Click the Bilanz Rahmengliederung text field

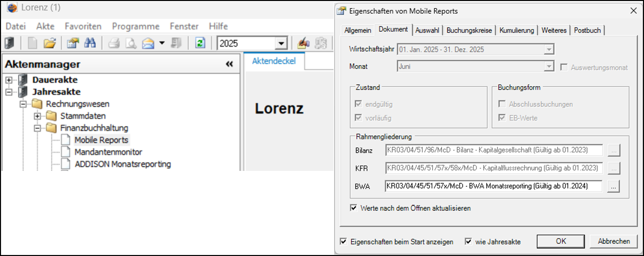494,150
